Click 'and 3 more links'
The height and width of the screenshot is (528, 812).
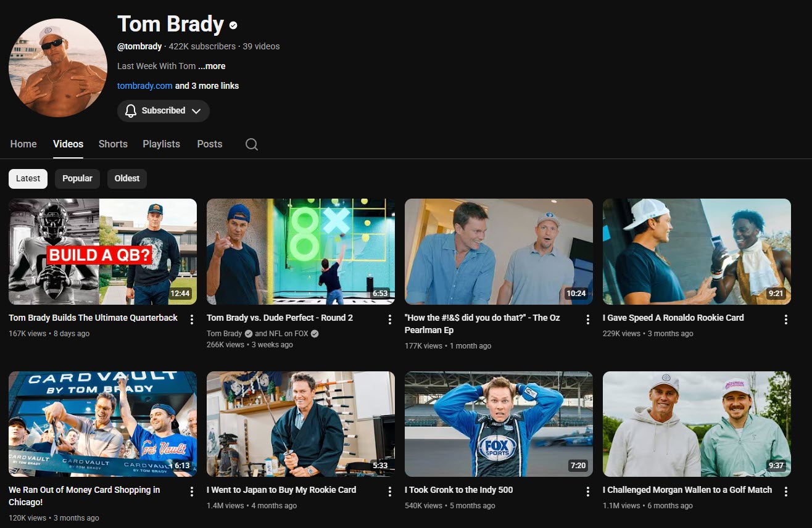point(207,86)
